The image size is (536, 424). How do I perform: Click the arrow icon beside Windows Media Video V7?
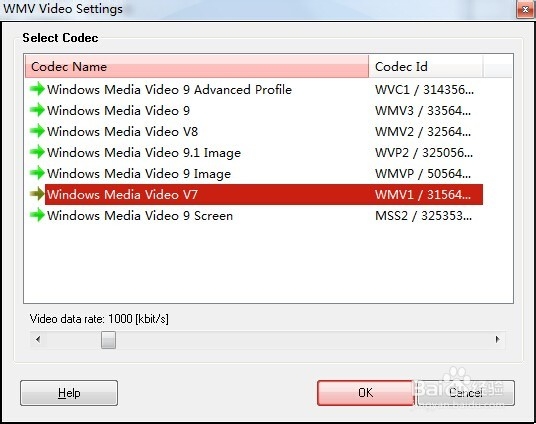tap(37, 194)
